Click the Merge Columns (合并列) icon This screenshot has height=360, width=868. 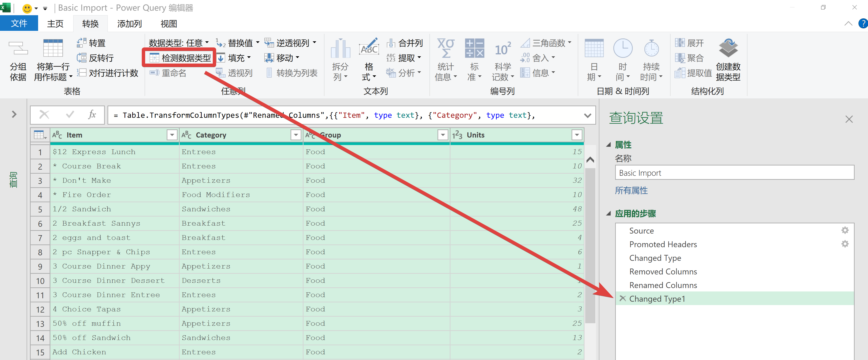click(391, 43)
